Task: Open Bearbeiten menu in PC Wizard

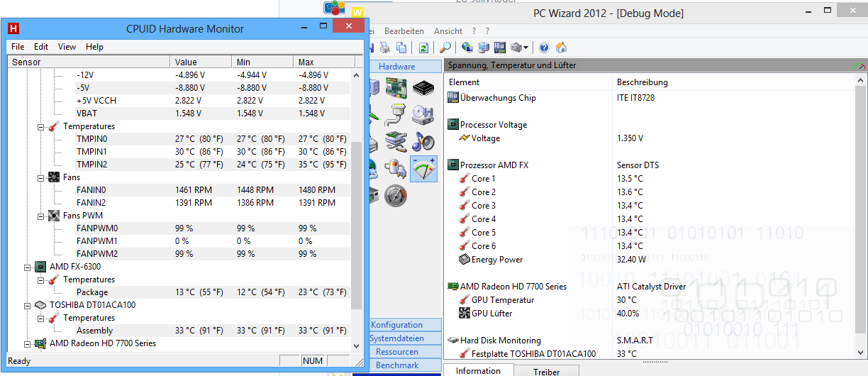Action: (404, 31)
